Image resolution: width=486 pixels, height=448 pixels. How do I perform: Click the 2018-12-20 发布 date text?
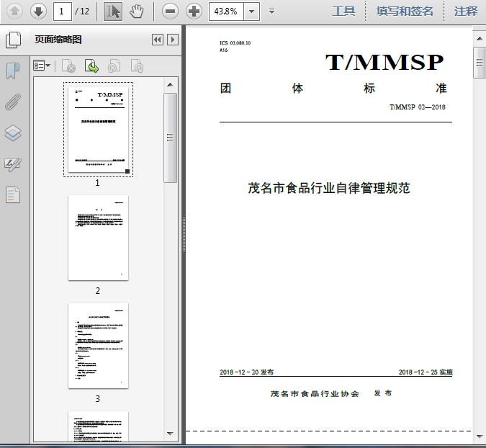247,372
